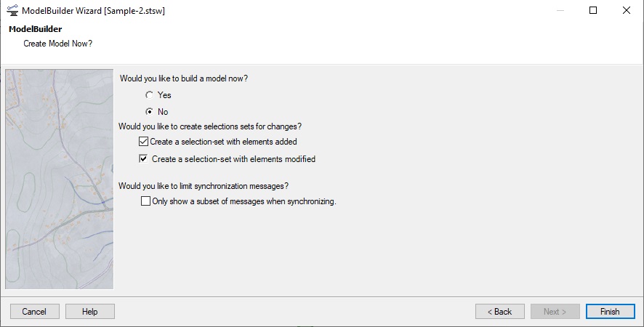Toggle selection-set with elements added checkbox
The image size is (644, 327).
point(143,142)
